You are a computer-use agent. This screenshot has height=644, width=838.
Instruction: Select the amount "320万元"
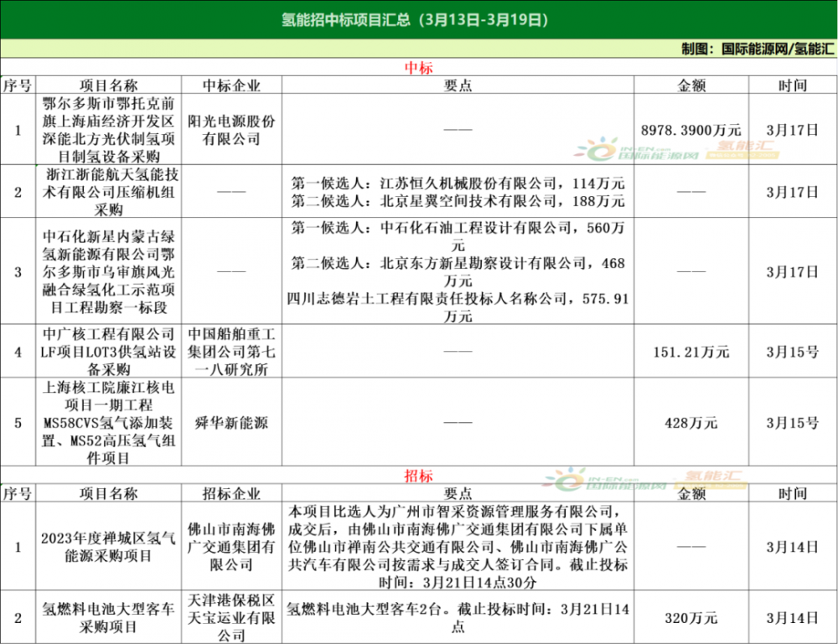[x=691, y=618]
